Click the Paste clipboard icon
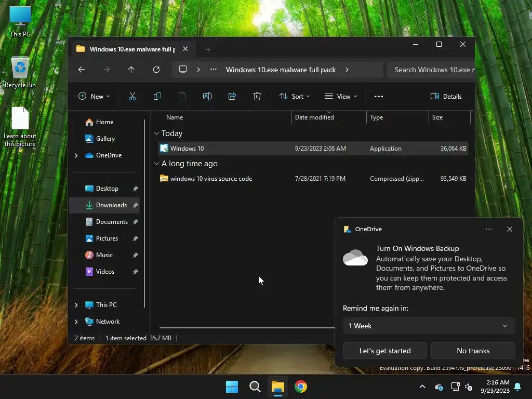The height and width of the screenshot is (399, 532). pyautogui.click(x=182, y=96)
